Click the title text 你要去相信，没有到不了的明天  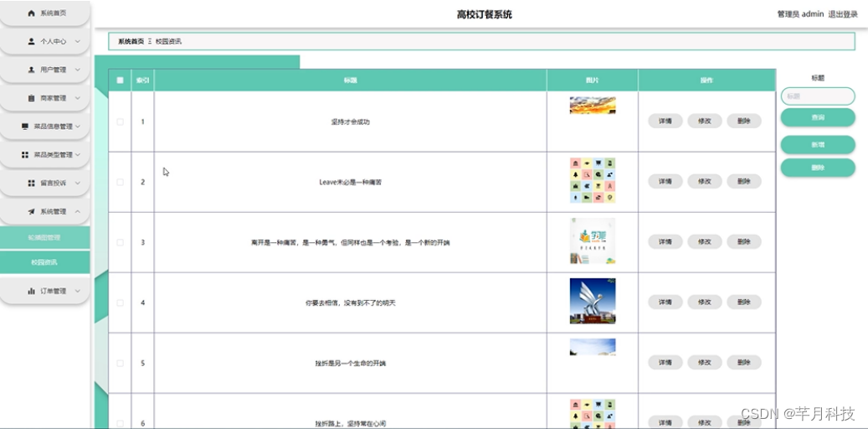[x=351, y=303]
